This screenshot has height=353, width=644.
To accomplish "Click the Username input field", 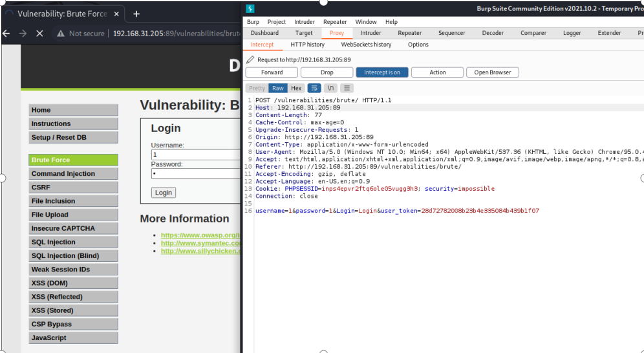I will tap(195, 155).
